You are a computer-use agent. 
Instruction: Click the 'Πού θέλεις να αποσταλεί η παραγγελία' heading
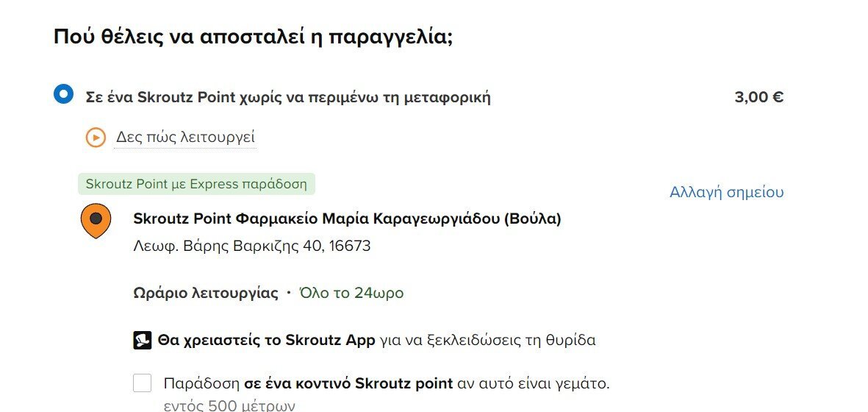click(253, 37)
